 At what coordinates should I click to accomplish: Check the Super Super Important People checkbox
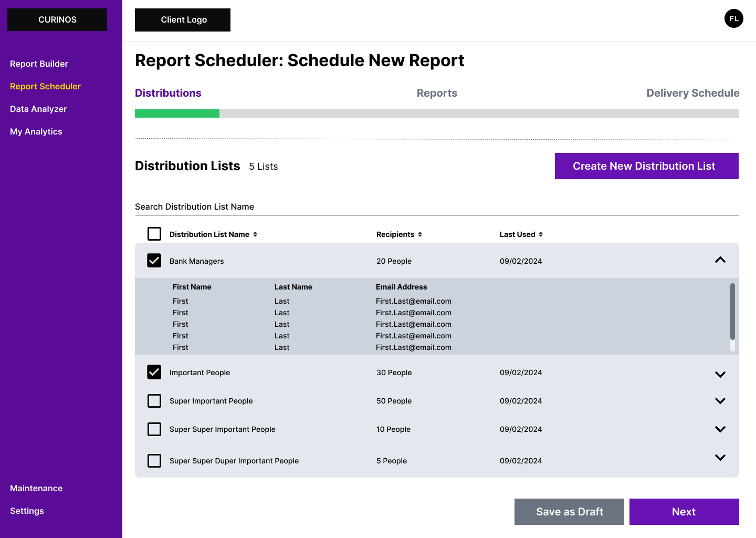(154, 429)
